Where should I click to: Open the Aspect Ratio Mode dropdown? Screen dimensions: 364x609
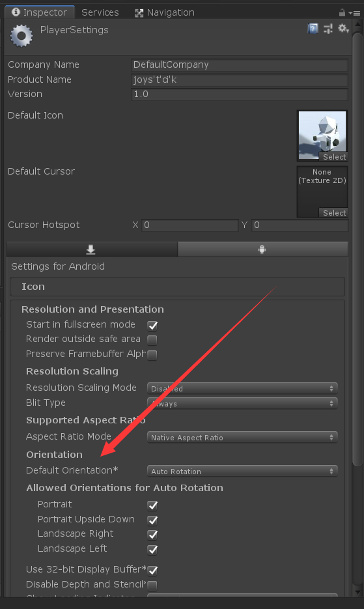242,437
